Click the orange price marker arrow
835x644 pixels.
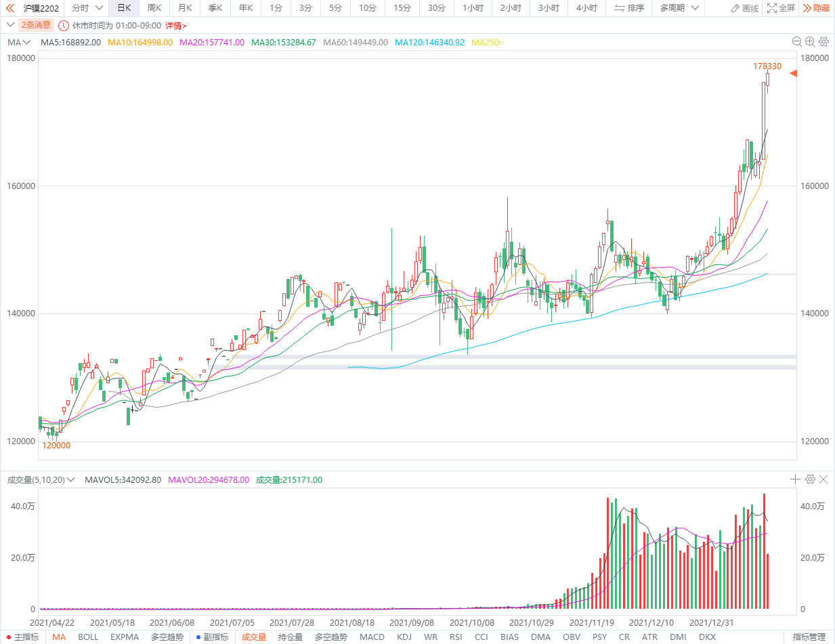793,73
